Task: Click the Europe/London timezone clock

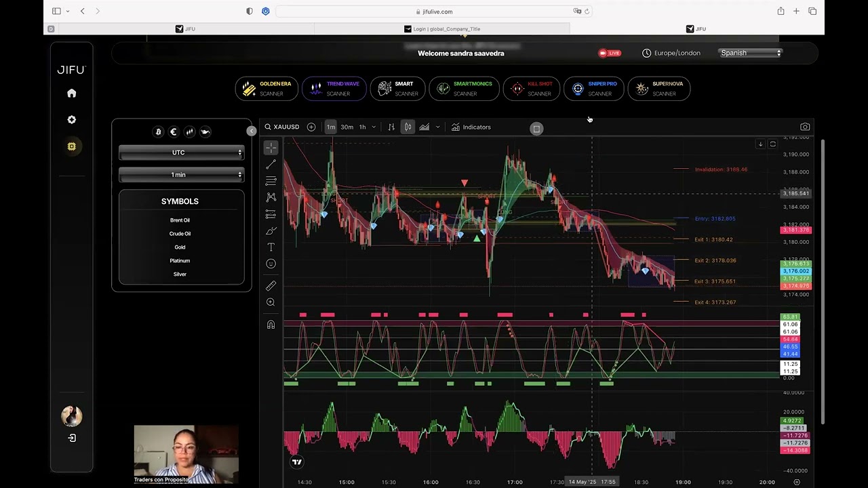Action: click(x=671, y=53)
